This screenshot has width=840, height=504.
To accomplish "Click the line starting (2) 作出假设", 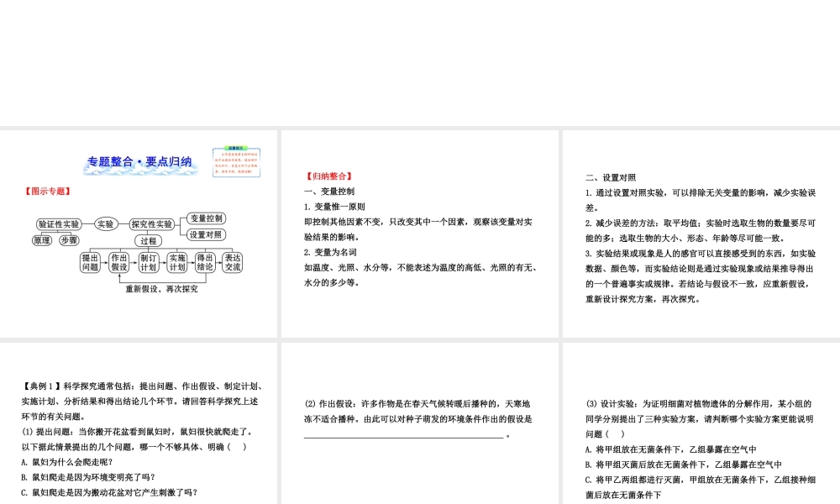I will [417, 404].
